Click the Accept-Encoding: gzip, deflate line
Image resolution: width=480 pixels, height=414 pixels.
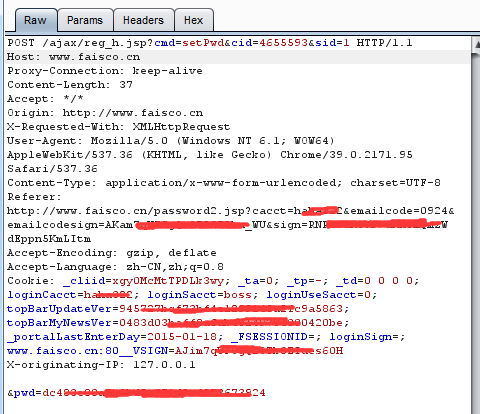[x=112, y=253]
